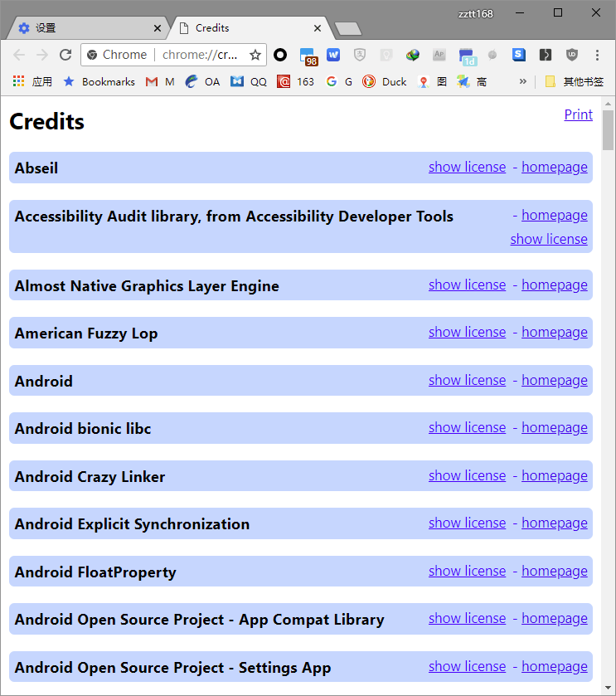The height and width of the screenshot is (696, 616).
Task: Close the Credits tab
Action: 318,28
